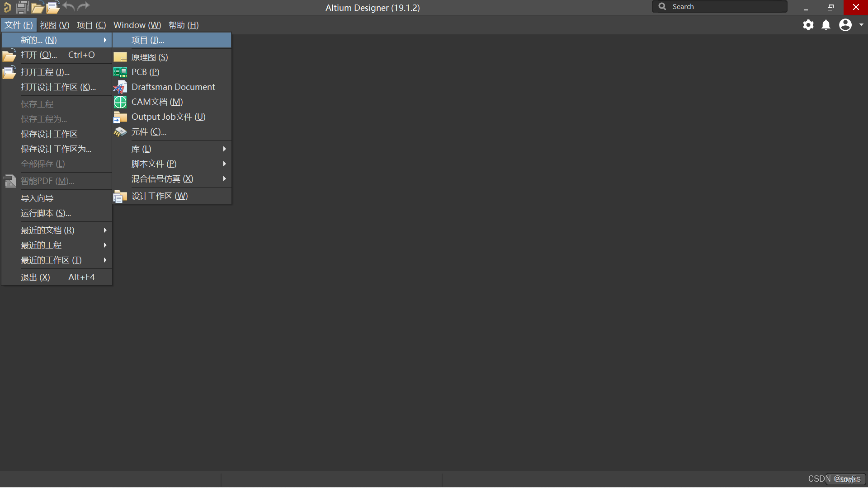868x488 pixels.
Task: Click the Output Job文件 folder icon
Action: coord(120,117)
